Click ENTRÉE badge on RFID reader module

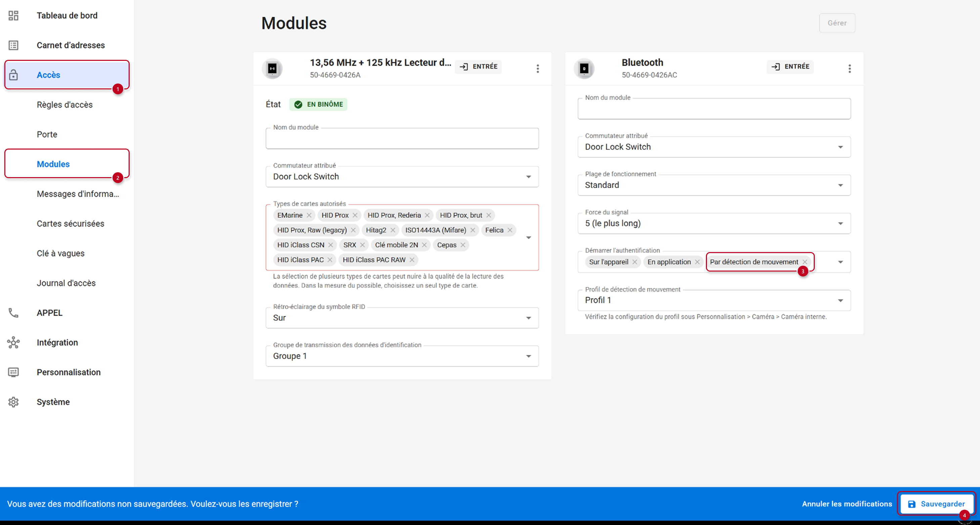pos(478,67)
